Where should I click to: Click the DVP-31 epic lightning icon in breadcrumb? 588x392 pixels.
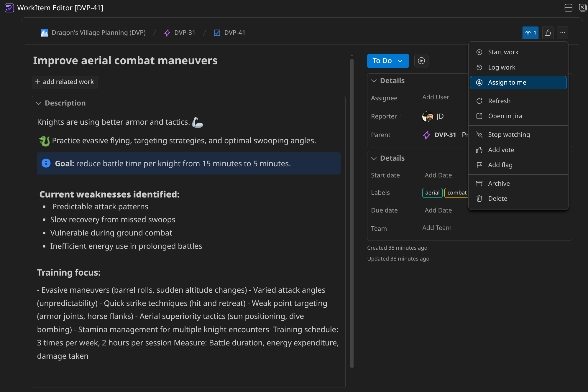167,33
